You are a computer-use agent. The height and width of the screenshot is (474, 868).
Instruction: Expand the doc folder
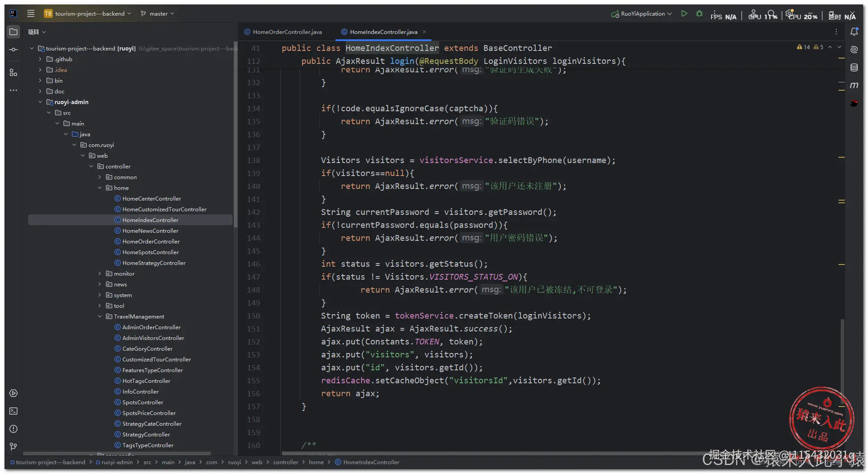[x=40, y=91]
